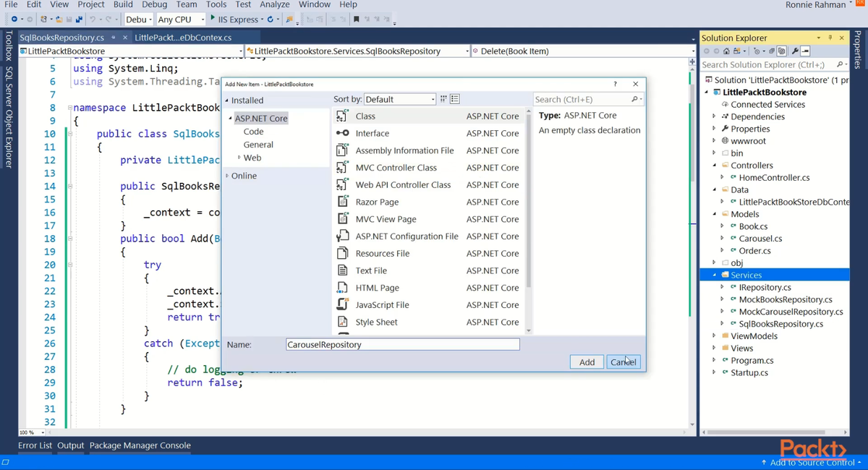Select the MVC View Page icon
Viewport: 868px width, 470px height.
coord(343,218)
